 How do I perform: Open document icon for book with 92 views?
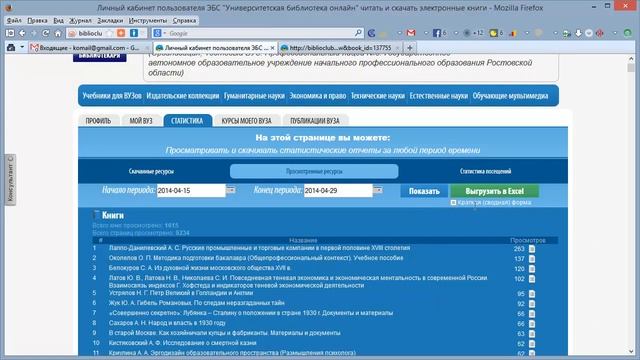tap(532, 304)
